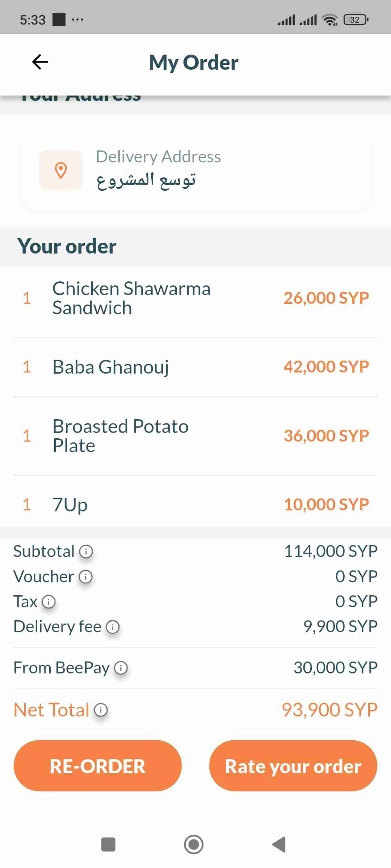Tap the Tax info icon
391x868 pixels.
coord(49,602)
